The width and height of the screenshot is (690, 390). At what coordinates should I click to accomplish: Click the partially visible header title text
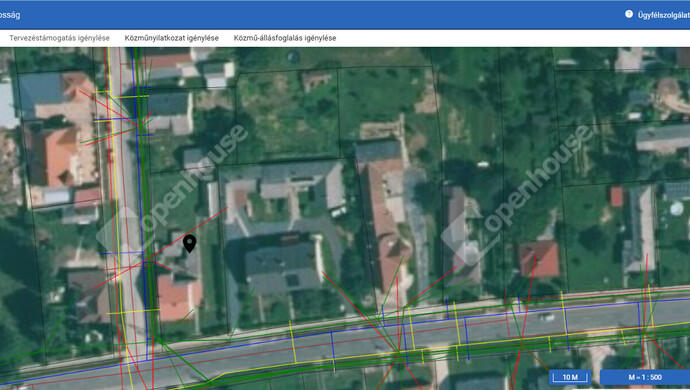(x=10, y=15)
